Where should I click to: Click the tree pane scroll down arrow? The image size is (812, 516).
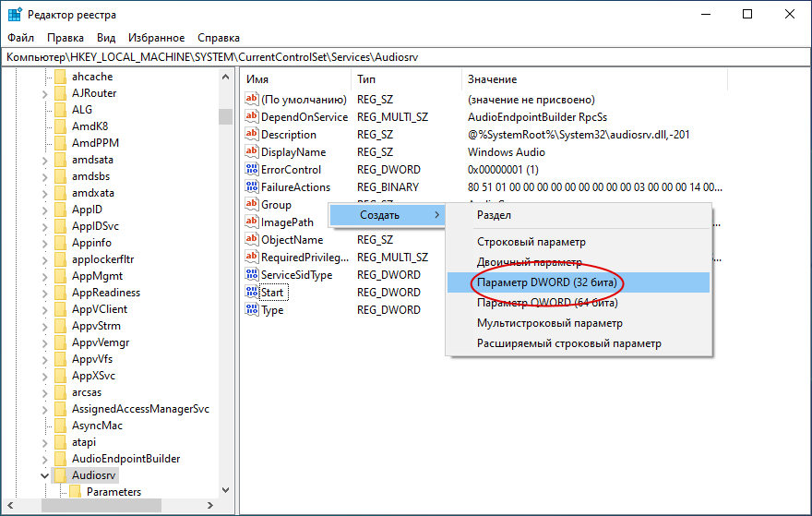pyautogui.click(x=225, y=489)
